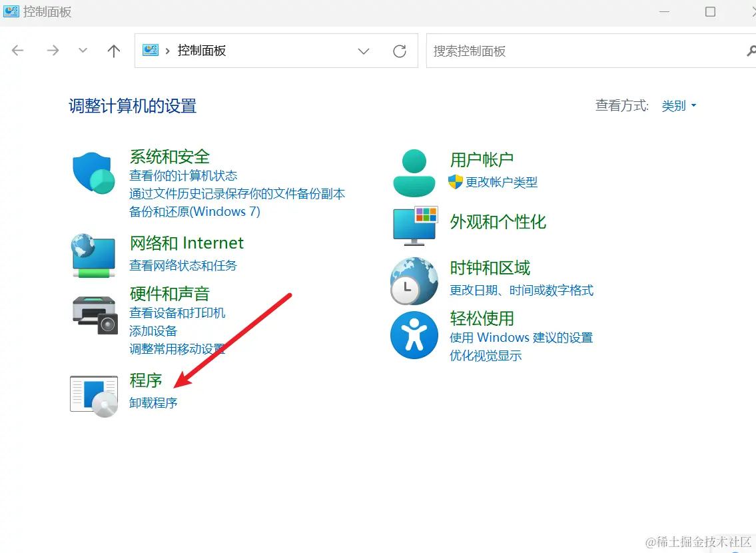
Task: Click the title bar control panel icon
Action: click(11, 11)
